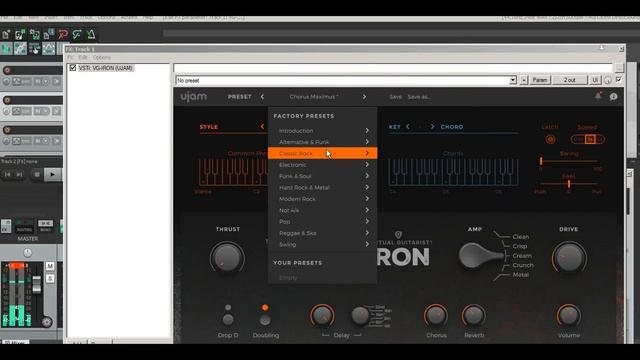The image size is (640, 360).
Task: Toggle the plugin bypass checkbox next to the wet knob
Action: pyautogui.click(x=619, y=80)
